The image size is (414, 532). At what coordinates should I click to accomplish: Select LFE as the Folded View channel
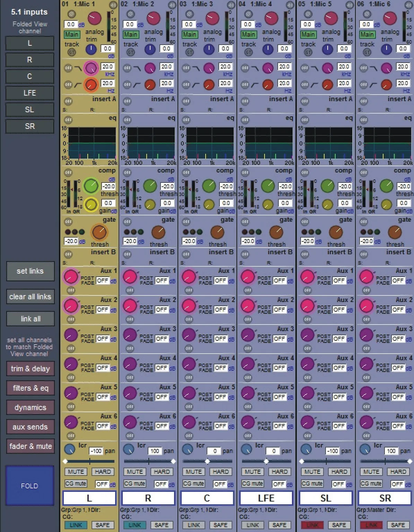click(30, 93)
